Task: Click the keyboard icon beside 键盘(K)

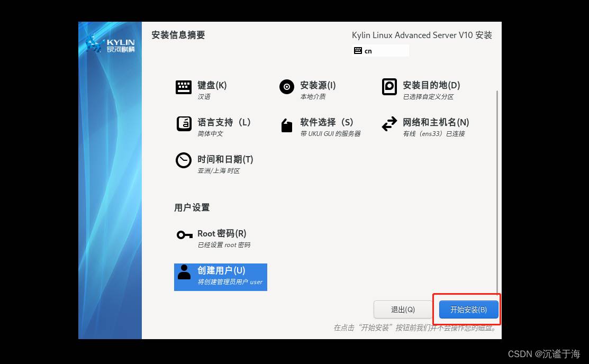Action: pos(184,87)
